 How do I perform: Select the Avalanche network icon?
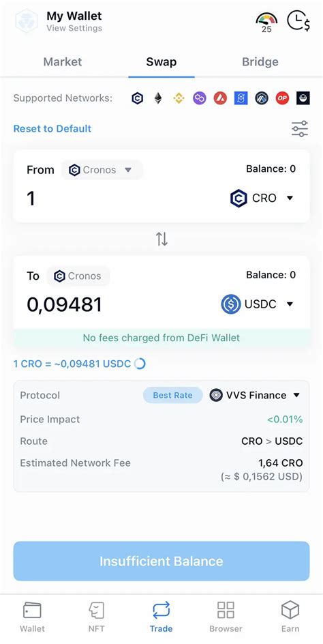(x=220, y=98)
